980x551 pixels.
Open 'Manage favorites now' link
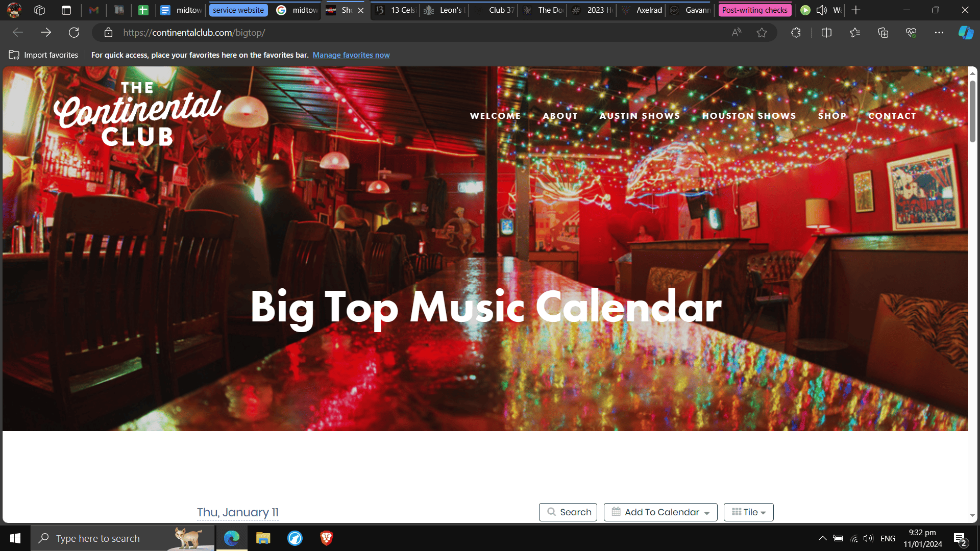pos(351,55)
